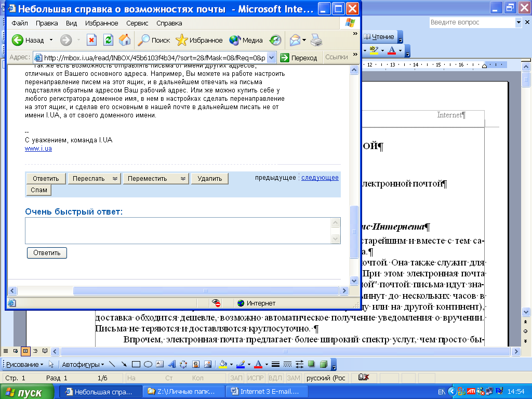532x399 pixels.
Task: Open the Автофигуры autoshapes menu
Action: coord(83,364)
